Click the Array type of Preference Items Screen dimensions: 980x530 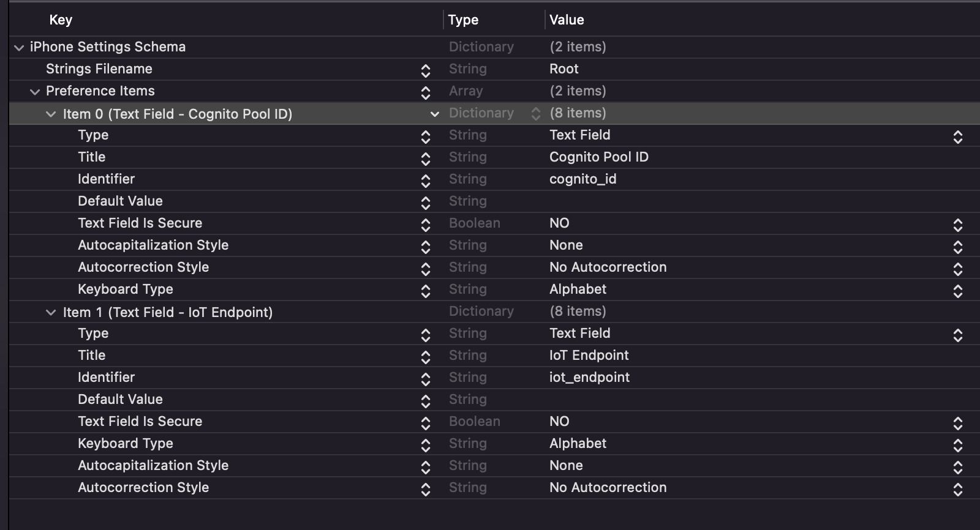[466, 91]
